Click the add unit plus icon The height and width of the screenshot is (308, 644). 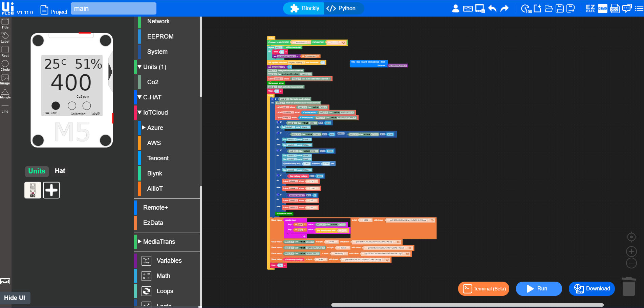(x=51, y=190)
